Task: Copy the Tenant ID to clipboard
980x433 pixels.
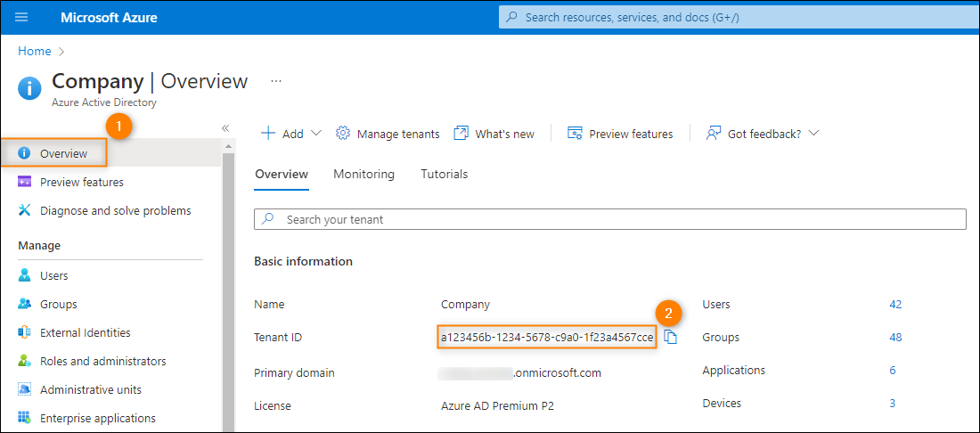Action: pyautogui.click(x=671, y=338)
